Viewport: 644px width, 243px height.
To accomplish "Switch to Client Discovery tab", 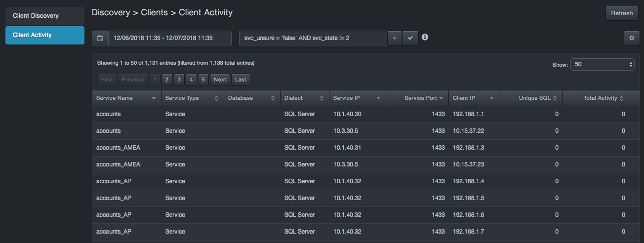I will point(45,16).
